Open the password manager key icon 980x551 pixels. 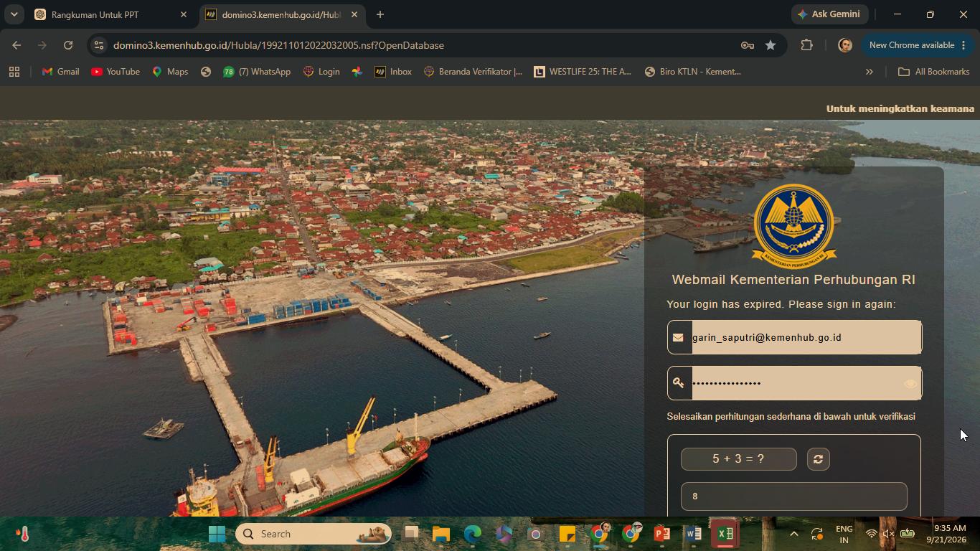(x=748, y=45)
